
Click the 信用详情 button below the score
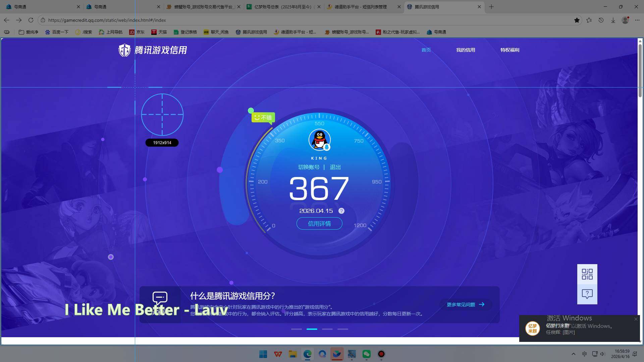tap(319, 224)
